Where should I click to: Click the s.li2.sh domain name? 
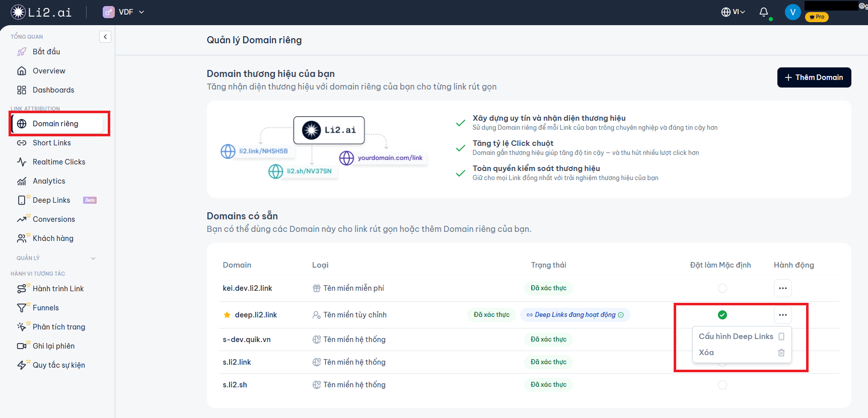click(x=235, y=385)
